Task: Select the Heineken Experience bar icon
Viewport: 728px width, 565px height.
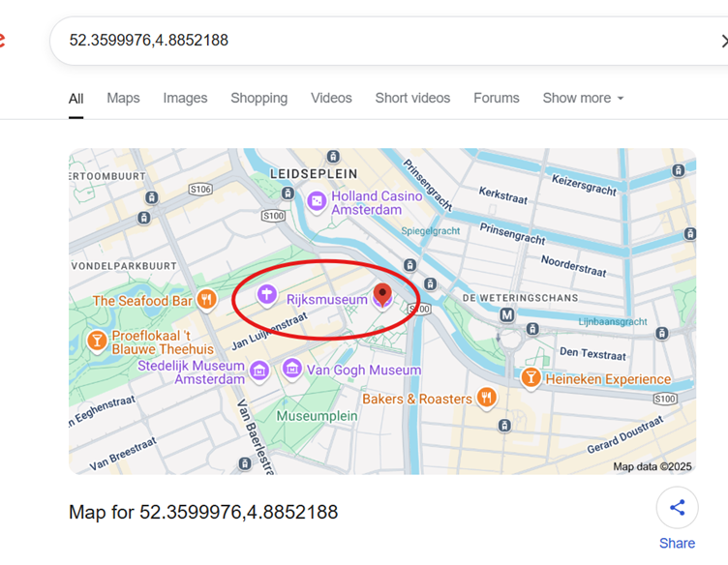Action: (x=531, y=378)
